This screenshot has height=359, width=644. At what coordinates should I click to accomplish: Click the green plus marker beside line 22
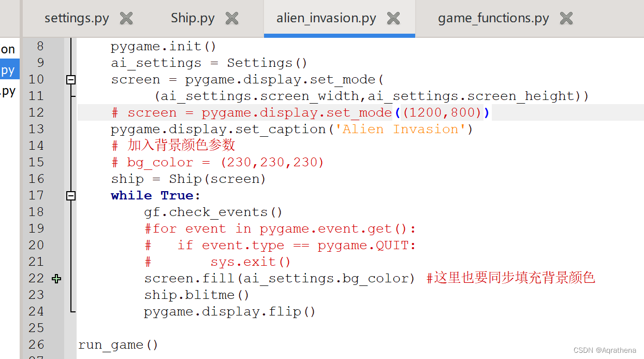(56, 279)
